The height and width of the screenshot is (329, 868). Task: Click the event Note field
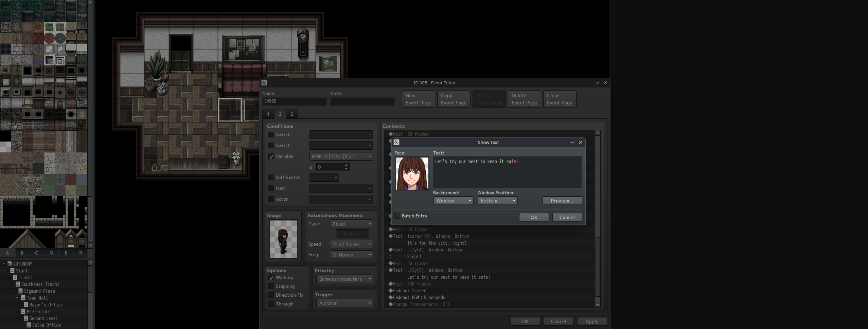[362, 101]
